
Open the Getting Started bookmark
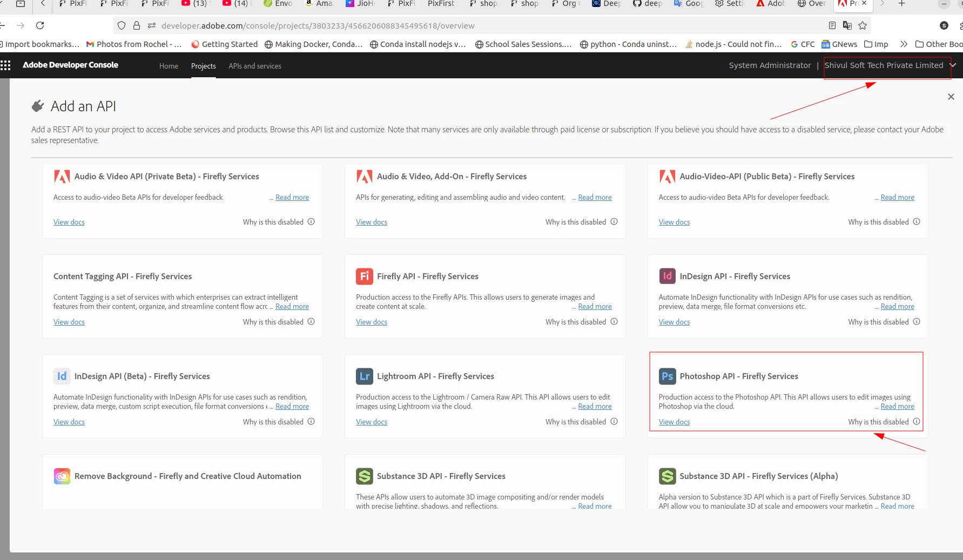pos(224,44)
